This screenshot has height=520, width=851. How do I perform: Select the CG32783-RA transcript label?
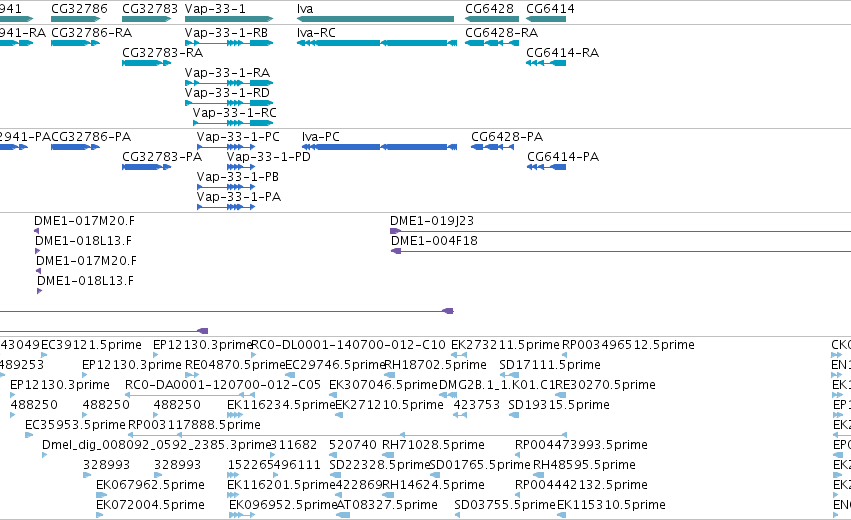click(162, 53)
